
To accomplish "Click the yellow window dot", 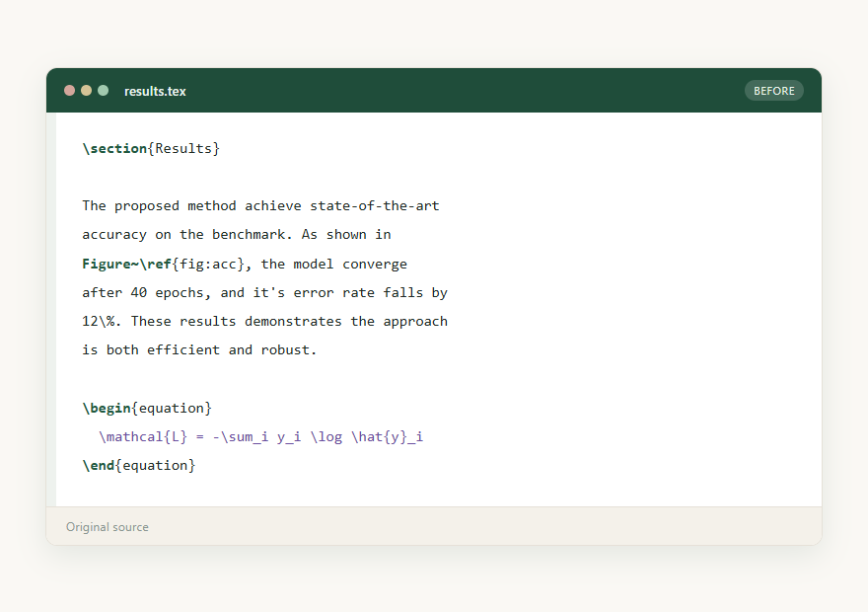I will pyautogui.click(x=87, y=90).
